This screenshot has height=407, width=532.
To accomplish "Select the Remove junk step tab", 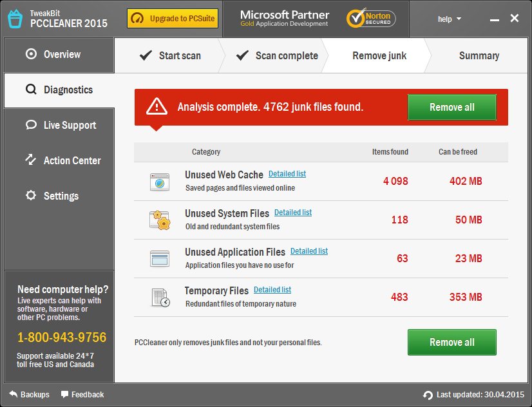I will coord(377,55).
